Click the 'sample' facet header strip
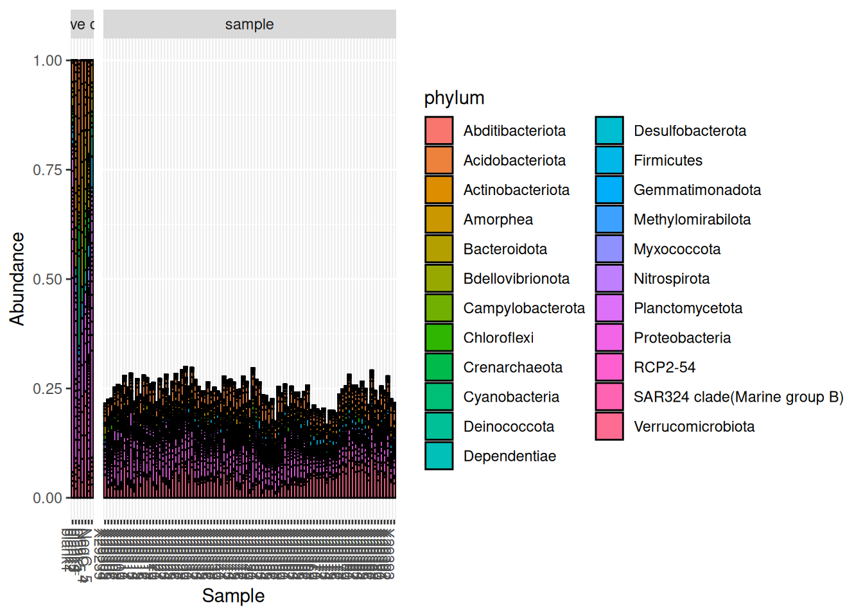Screen dimensions: 863x616 click(x=249, y=24)
